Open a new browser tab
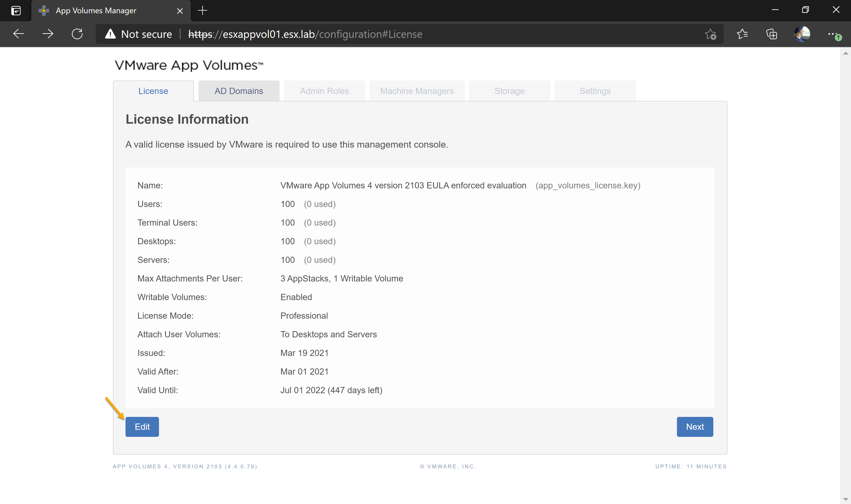This screenshot has width=851, height=504. tap(202, 11)
